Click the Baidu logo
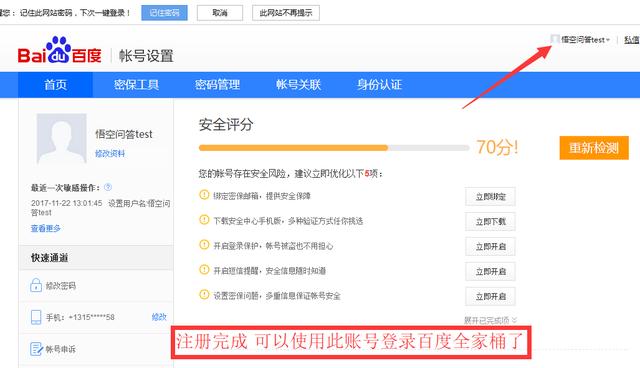Viewport: 640px width, 368px height. 60,51
